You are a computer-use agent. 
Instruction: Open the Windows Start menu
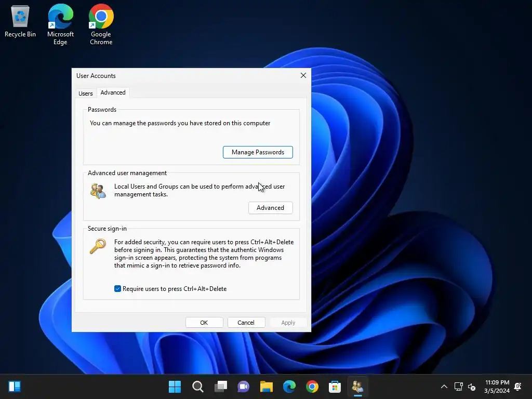click(175, 387)
